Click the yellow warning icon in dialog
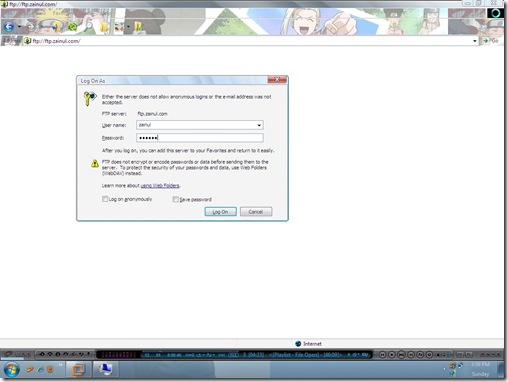Image resolution: width=508 pixels, height=382 pixels. pos(95,163)
